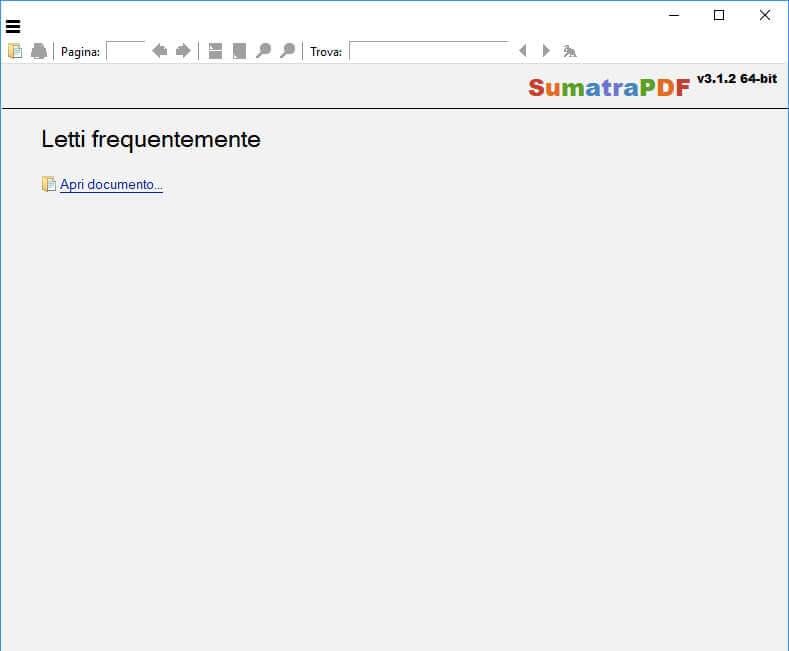The image size is (789, 651).
Task: Click the zoom out magnifier icon
Action: [x=263, y=50]
